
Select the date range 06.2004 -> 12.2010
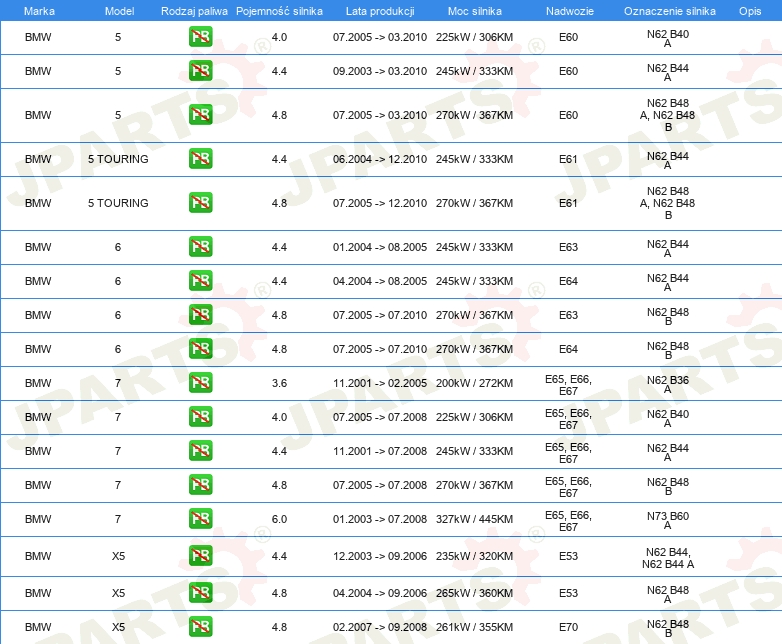point(380,159)
